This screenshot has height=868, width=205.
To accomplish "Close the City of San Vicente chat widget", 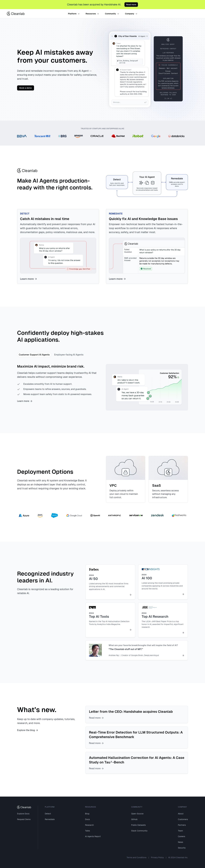I will pyautogui.click(x=147, y=36).
